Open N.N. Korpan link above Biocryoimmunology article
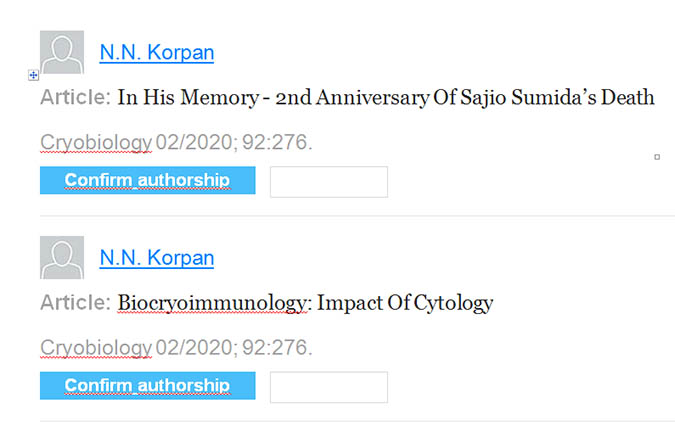Screen dimensions: 675x437 pyautogui.click(x=157, y=258)
